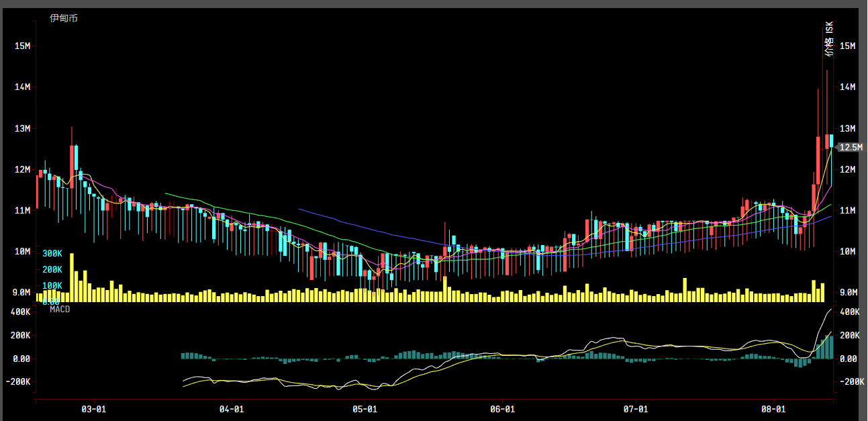868x421 pixels.
Task: Click 10M on the left price axis
Action: click(x=22, y=251)
